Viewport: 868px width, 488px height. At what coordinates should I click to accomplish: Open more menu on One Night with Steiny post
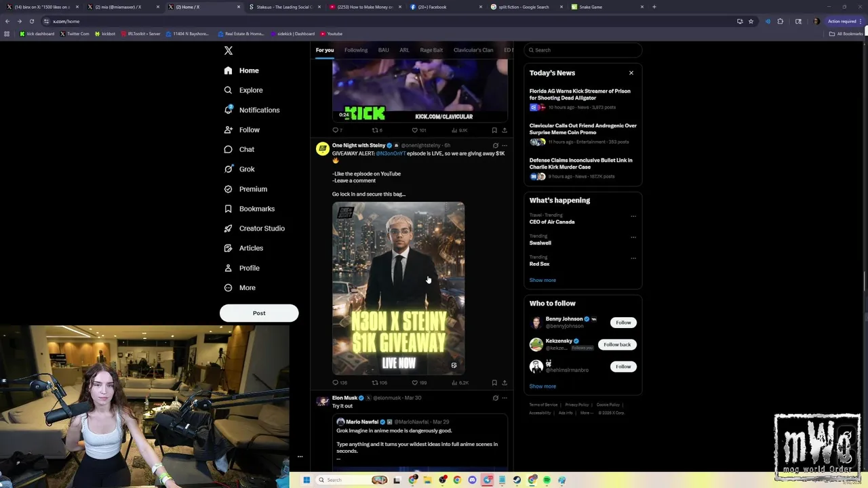[504, 146]
